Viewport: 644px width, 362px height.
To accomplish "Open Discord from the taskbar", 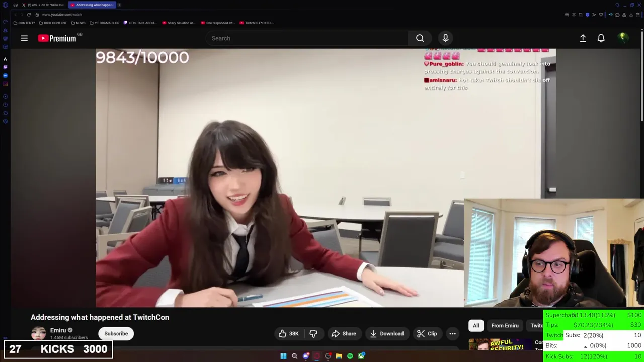I will [306, 356].
